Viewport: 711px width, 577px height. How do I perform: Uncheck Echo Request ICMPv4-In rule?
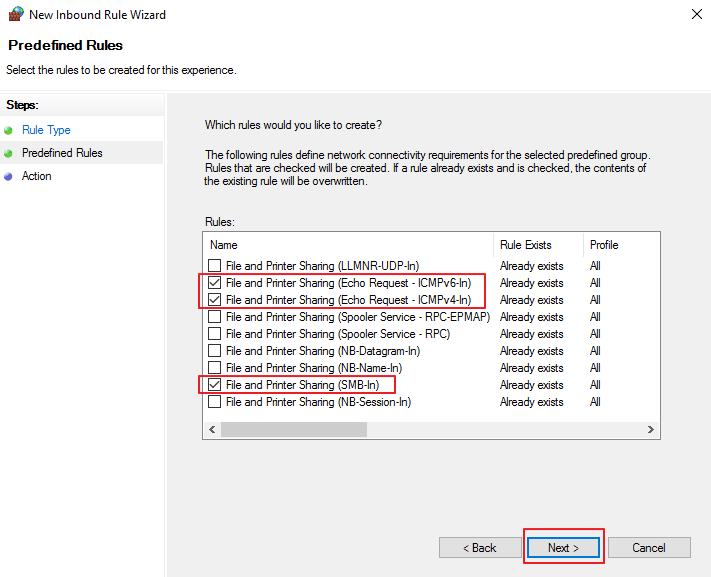[215, 300]
